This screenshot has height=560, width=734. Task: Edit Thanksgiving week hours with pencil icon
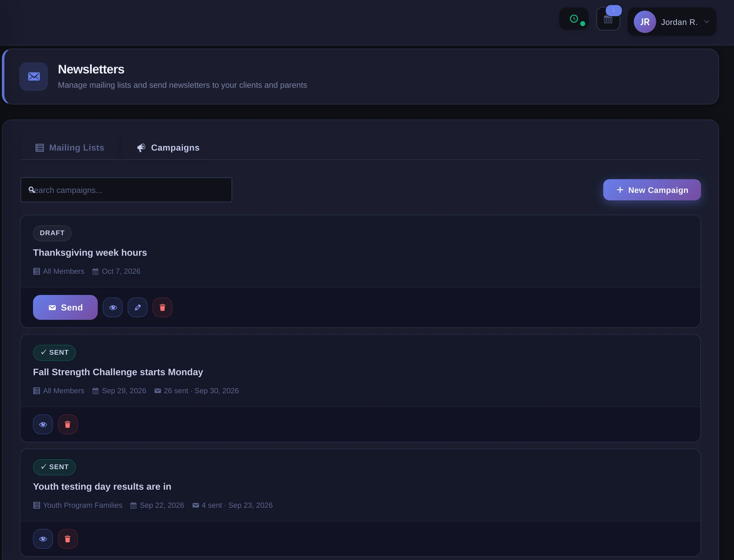coord(138,308)
